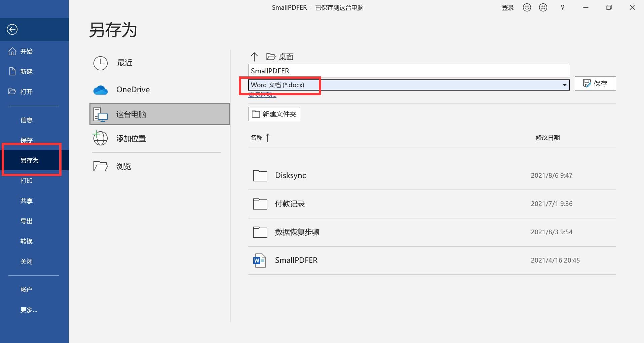This screenshot has width=644, height=343.
Task: Sort the file list by 名称 column
Action: click(x=257, y=137)
